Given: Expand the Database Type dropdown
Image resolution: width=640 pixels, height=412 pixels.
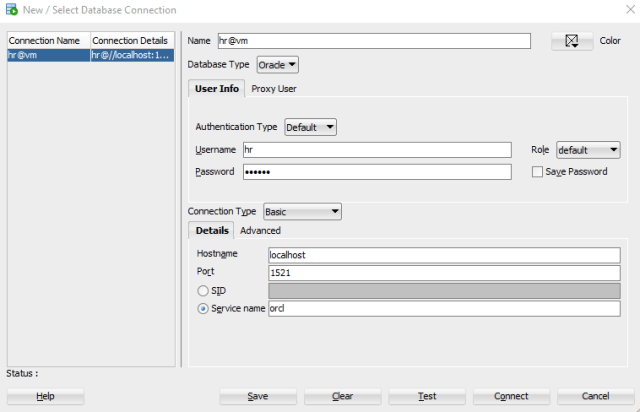Looking at the screenshot, I should (x=277, y=65).
